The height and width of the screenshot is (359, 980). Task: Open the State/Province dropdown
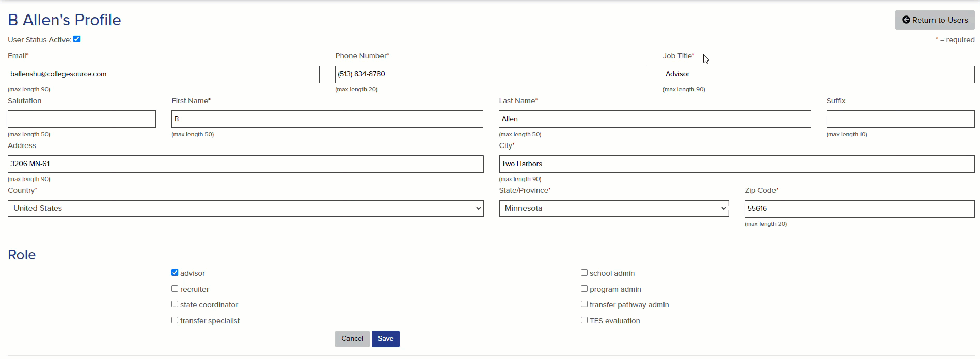point(614,208)
